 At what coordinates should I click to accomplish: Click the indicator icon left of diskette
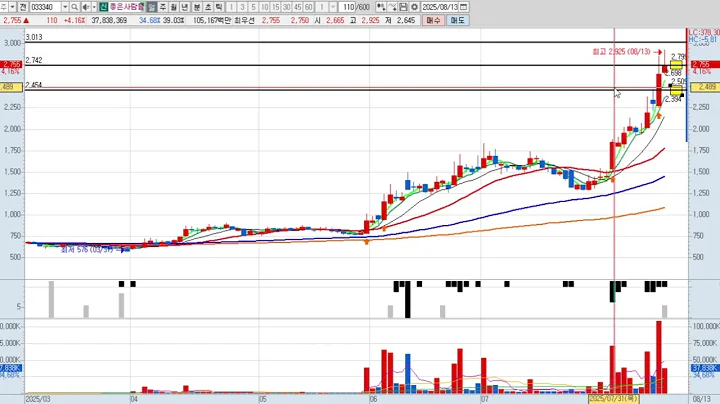tap(392, 7)
